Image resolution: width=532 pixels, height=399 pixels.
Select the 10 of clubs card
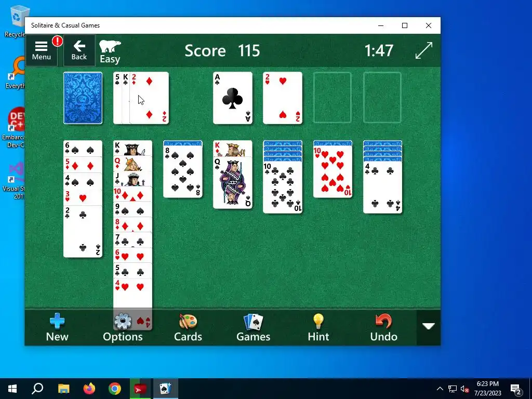pyautogui.click(x=283, y=187)
